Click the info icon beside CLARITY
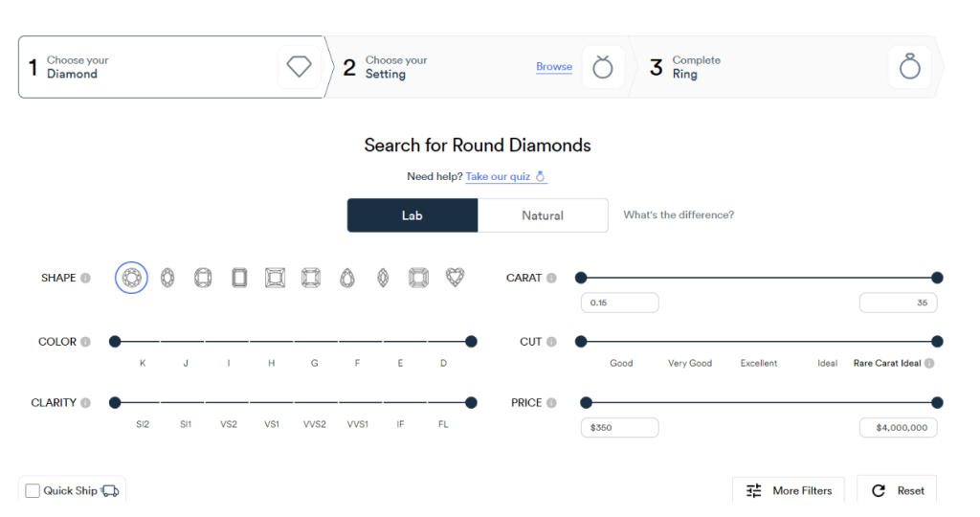This screenshot has height=517, width=980. 86,403
